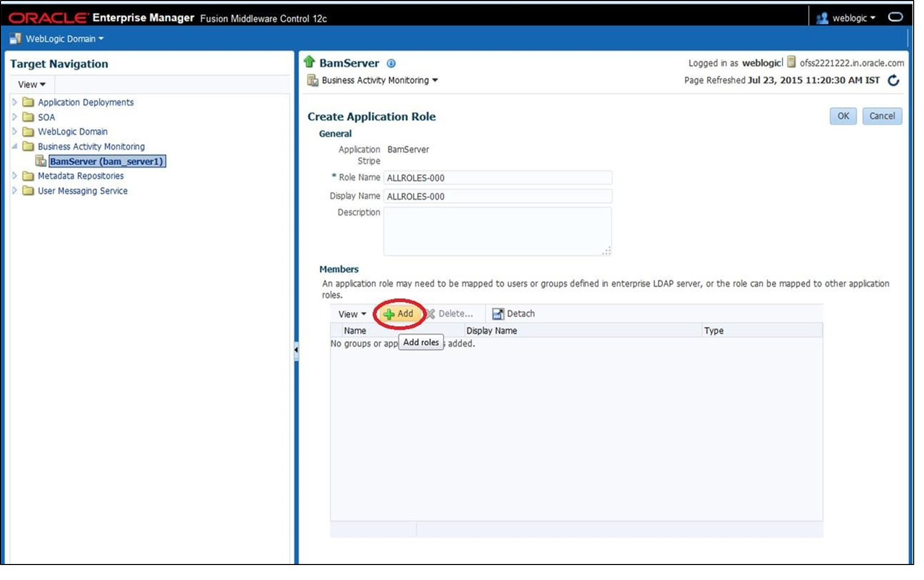The image size is (924, 580).
Task: Expand the Application Deployments node
Action: pos(14,102)
